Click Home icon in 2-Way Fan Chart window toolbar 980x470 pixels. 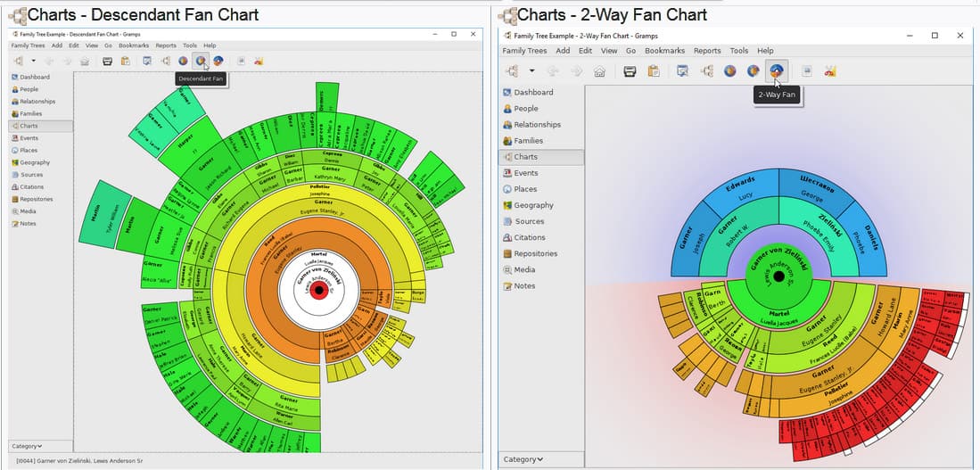(x=599, y=71)
